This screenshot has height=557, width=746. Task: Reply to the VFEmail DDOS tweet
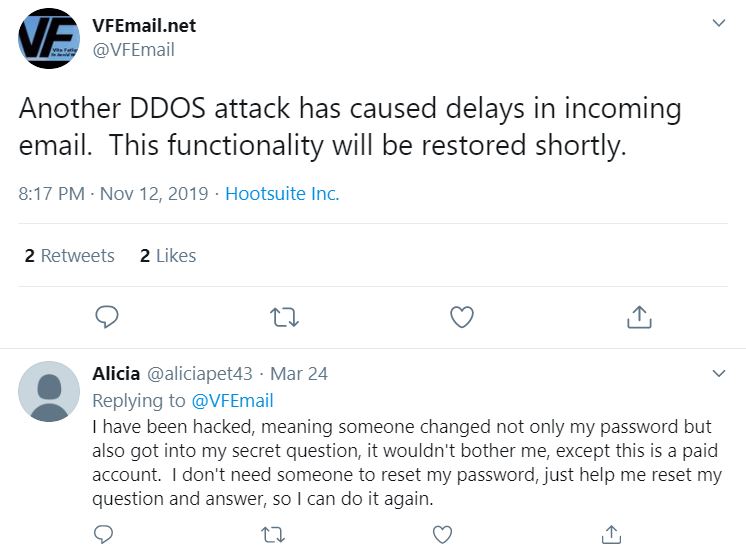[107, 317]
